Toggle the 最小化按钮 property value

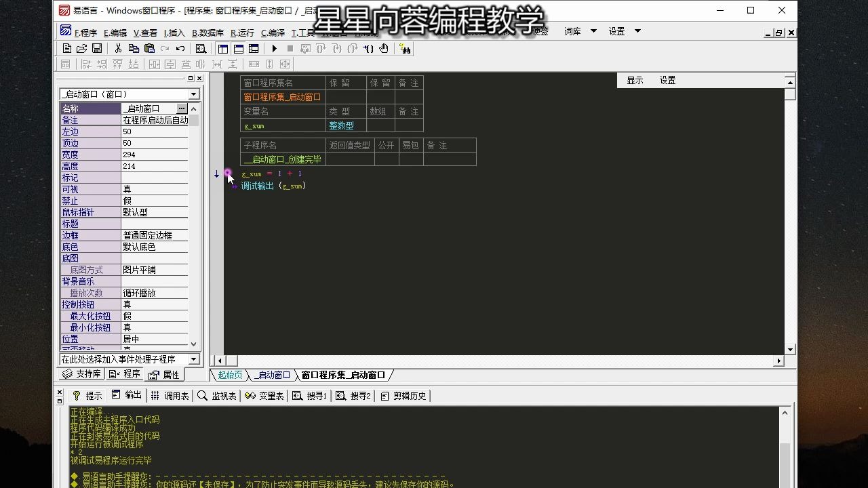click(155, 327)
